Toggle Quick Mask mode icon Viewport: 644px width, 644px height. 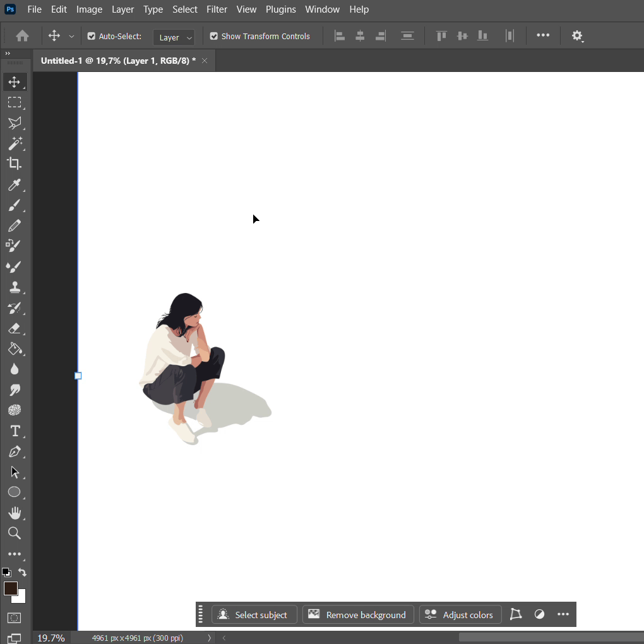click(x=14, y=617)
